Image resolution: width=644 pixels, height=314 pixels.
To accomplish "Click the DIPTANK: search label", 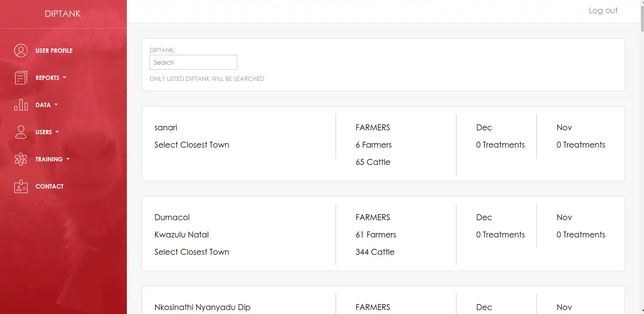I will [x=162, y=50].
